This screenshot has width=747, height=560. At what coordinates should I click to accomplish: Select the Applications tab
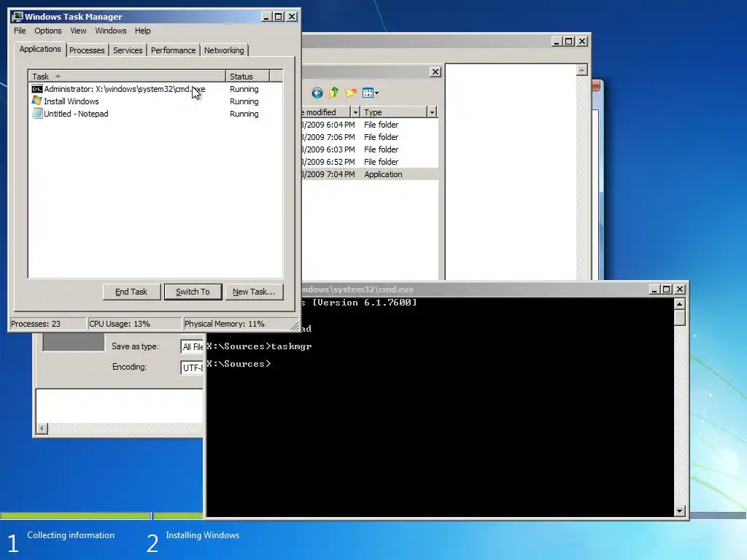pos(40,49)
